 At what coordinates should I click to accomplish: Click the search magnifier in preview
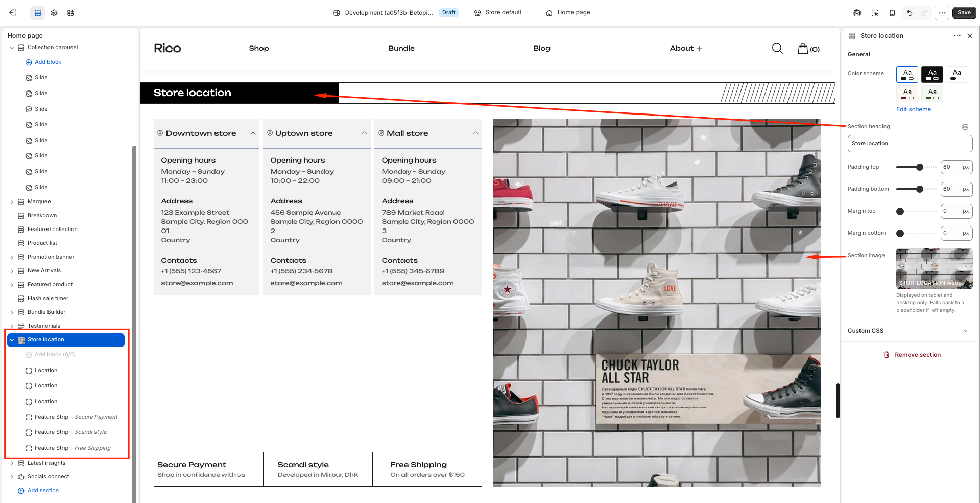[777, 48]
